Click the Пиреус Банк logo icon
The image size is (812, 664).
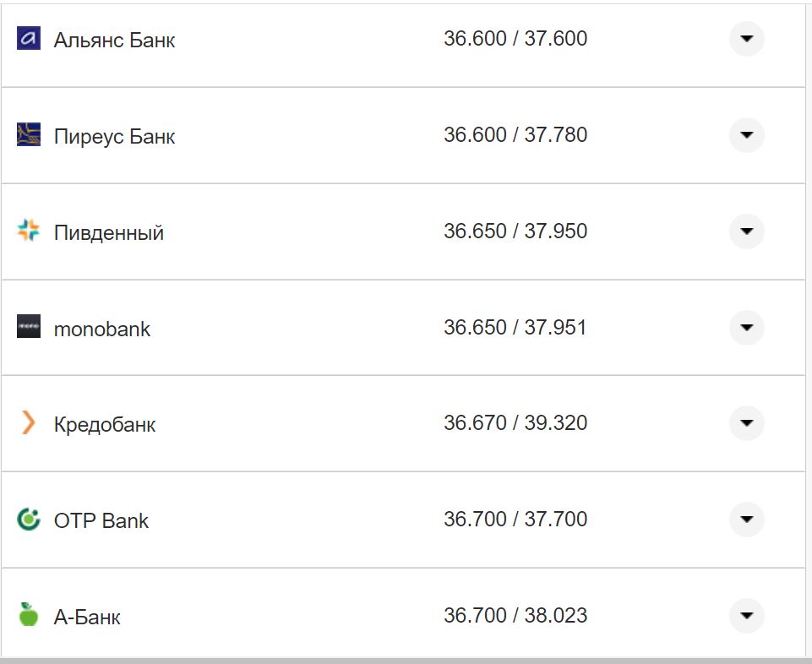coord(29,135)
